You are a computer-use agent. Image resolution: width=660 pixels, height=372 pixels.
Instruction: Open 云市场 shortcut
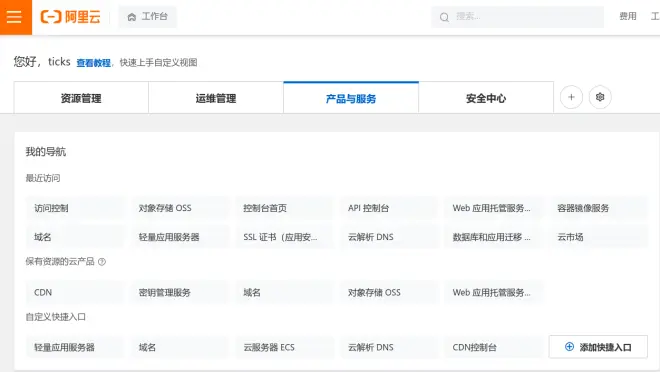pos(598,237)
